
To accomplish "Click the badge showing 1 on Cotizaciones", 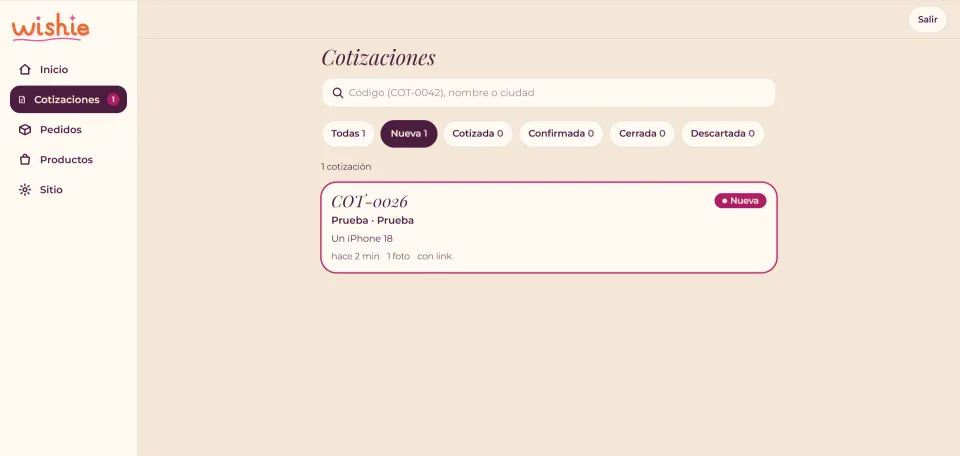I will (113, 99).
